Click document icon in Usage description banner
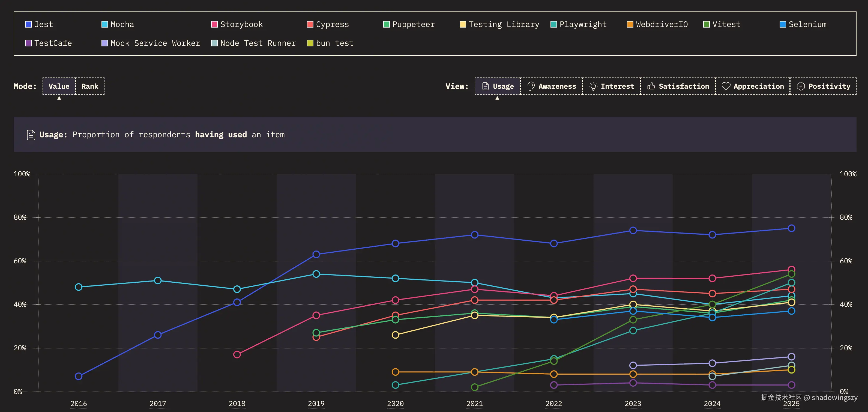868x412 pixels. [31, 135]
